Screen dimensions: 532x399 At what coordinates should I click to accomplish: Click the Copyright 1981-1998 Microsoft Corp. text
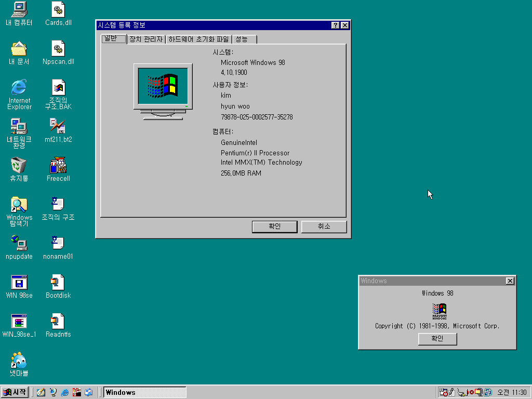pos(437,326)
